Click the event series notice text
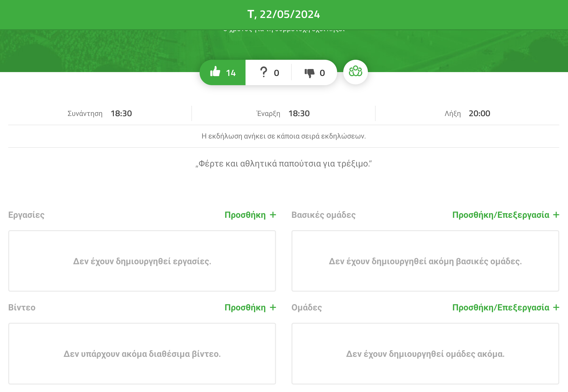568x392 pixels. pos(284,136)
